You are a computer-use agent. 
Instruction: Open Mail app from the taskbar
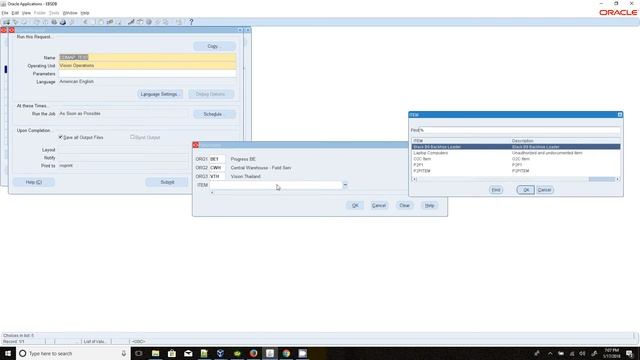[188, 353]
